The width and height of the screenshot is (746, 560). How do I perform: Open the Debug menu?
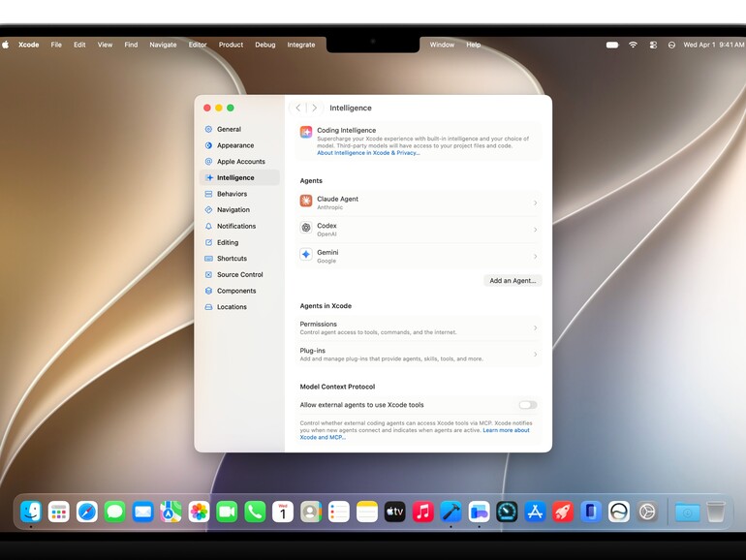pos(265,45)
